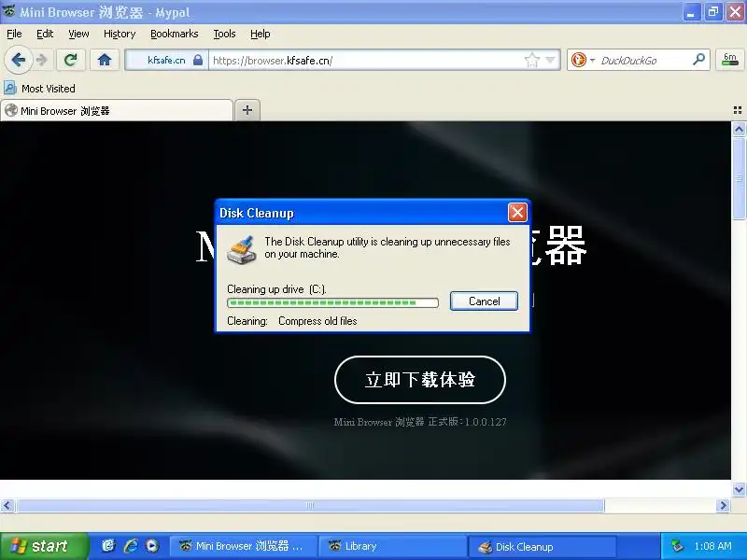The image size is (747, 560).
Task: Launch the first Quick Launch browser icon
Action: tap(108, 546)
